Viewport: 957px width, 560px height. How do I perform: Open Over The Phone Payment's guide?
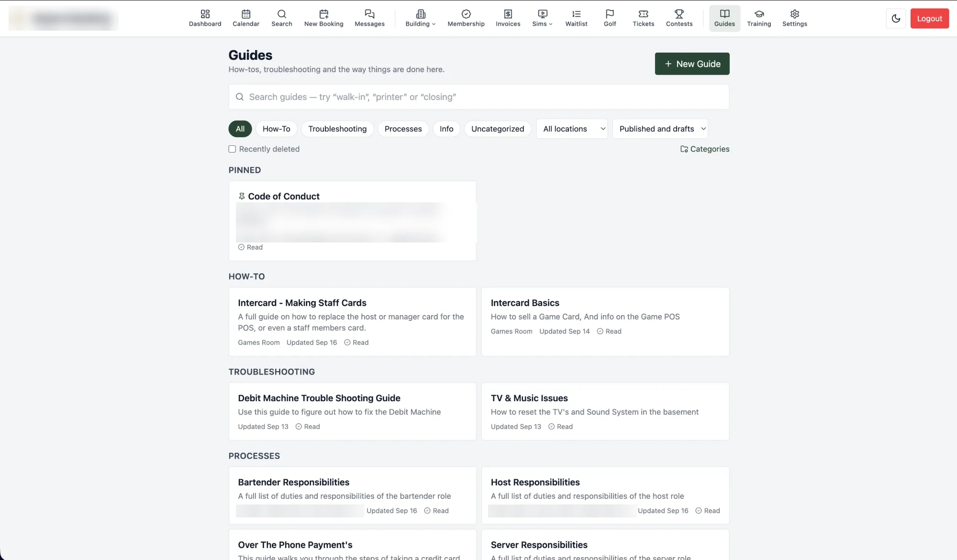point(353,545)
